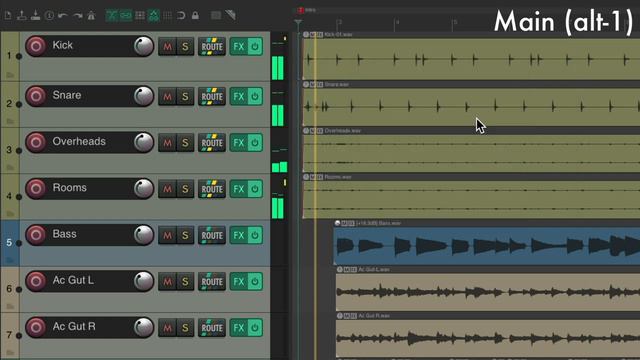Open FX chain for the Ac Gut R track

click(238, 328)
